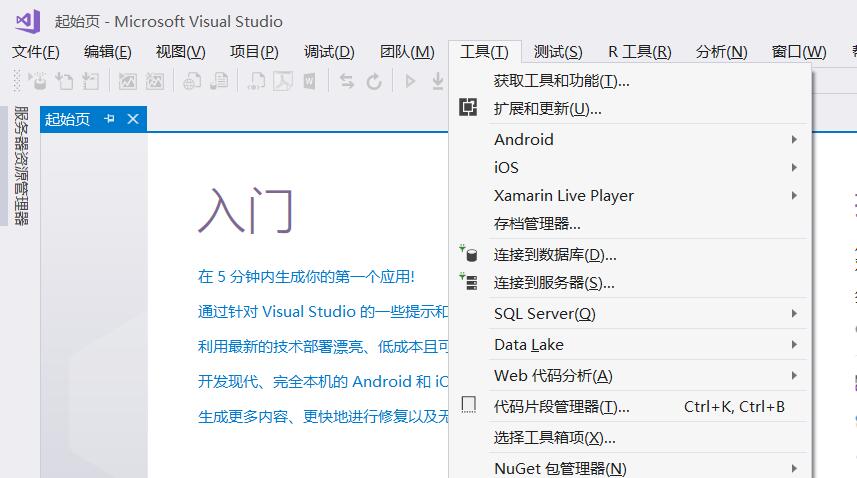
Task: Click the Visual Studio logo icon
Action: coord(28,21)
